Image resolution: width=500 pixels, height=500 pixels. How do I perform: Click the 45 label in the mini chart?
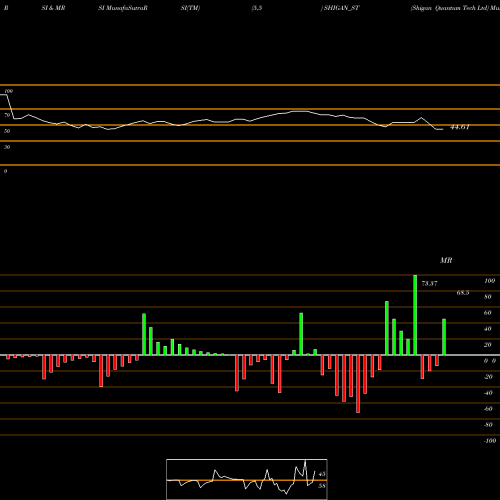pyautogui.click(x=322, y=474)
